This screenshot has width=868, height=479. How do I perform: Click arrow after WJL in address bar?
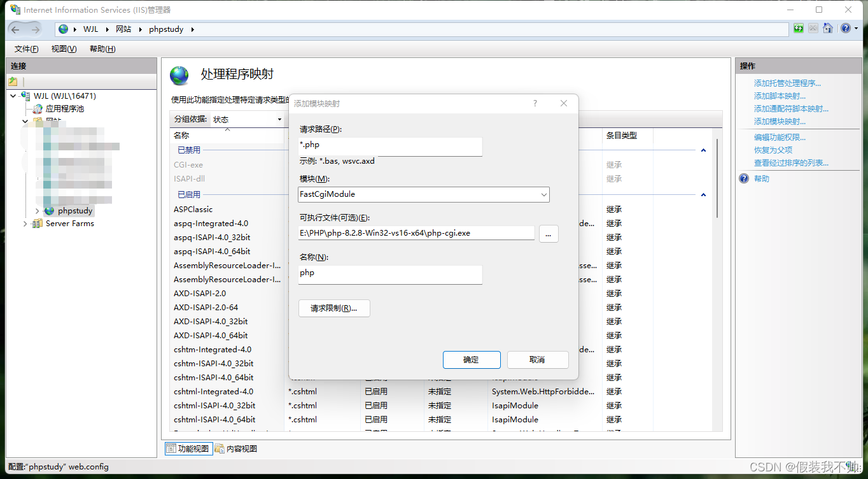point(109,29)
